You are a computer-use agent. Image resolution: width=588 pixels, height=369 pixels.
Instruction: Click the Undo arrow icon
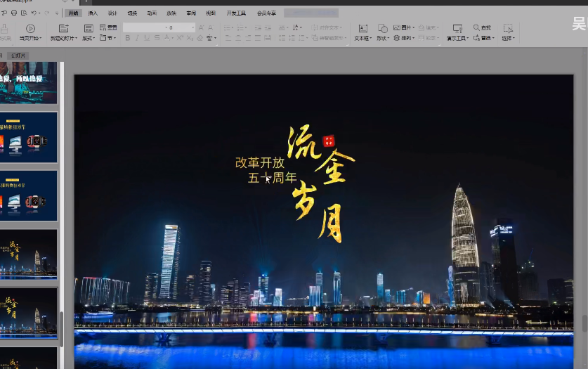click(34, 13)
